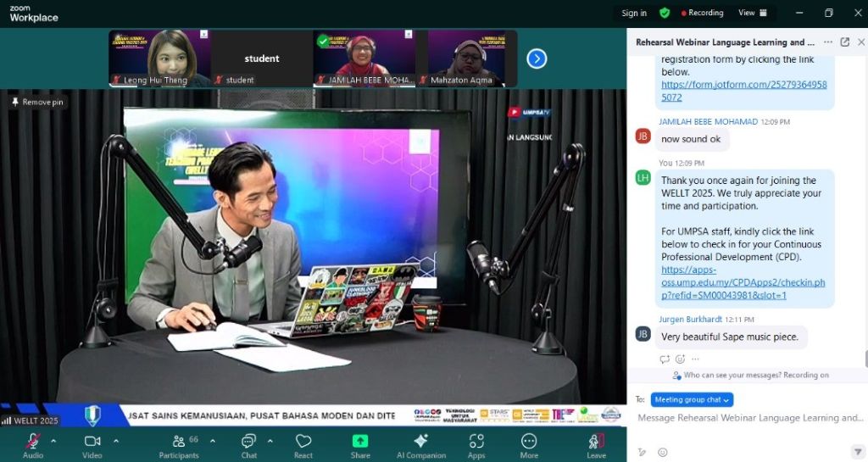Expand the video options arrow
The width and height of the screenshot is (868, 462).
116,441
